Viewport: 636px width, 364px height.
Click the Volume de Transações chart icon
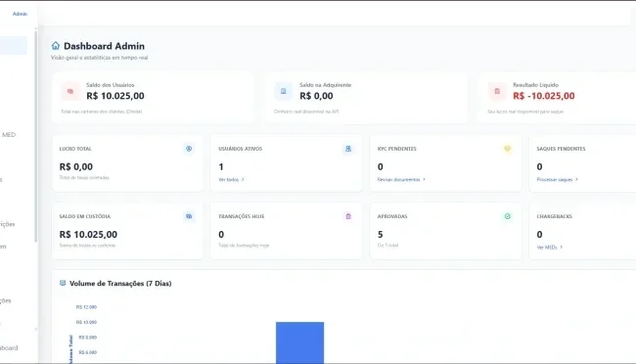tap(63, 283)
